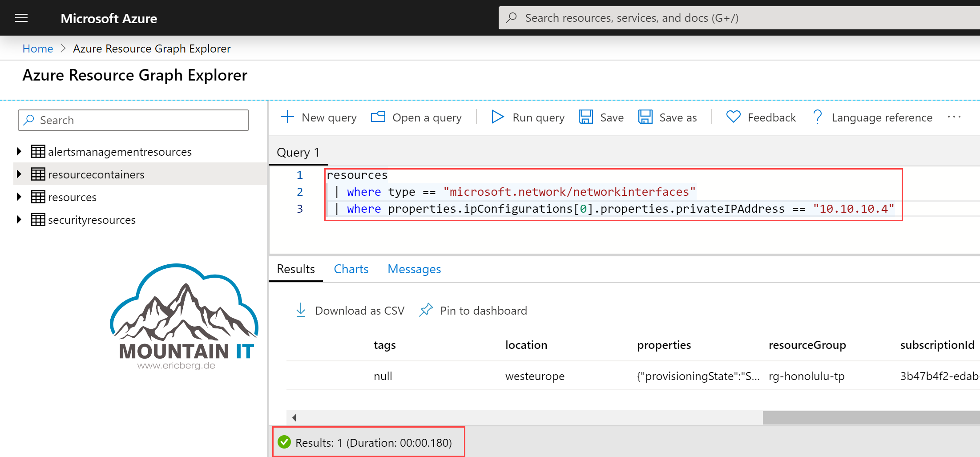
Task: Click the Feedback heart icon
Action: [x=733, y=117]
